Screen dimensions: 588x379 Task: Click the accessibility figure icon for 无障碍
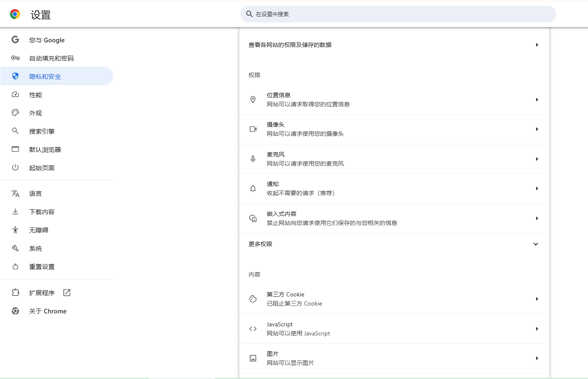point(15,230)
